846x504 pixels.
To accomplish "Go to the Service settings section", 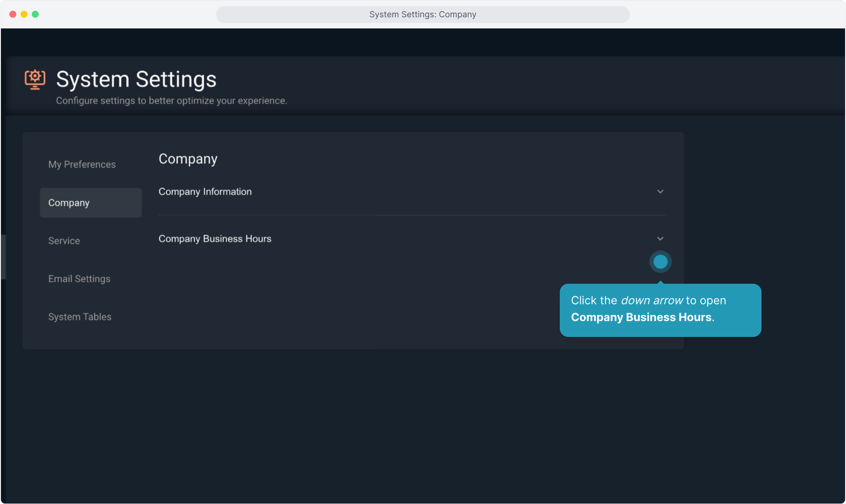I will [64, 241].
